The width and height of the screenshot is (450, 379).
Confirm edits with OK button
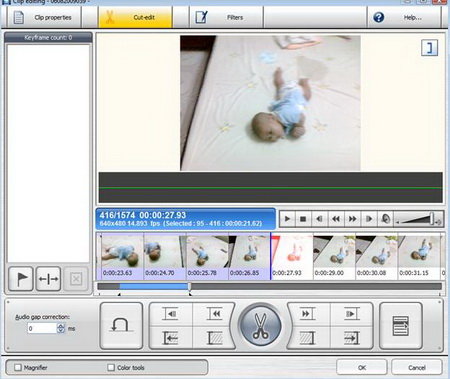[x=362, y=367]
